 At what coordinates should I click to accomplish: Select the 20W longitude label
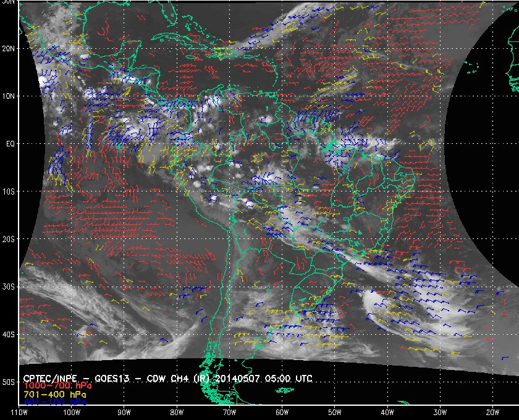pos(492,412)
